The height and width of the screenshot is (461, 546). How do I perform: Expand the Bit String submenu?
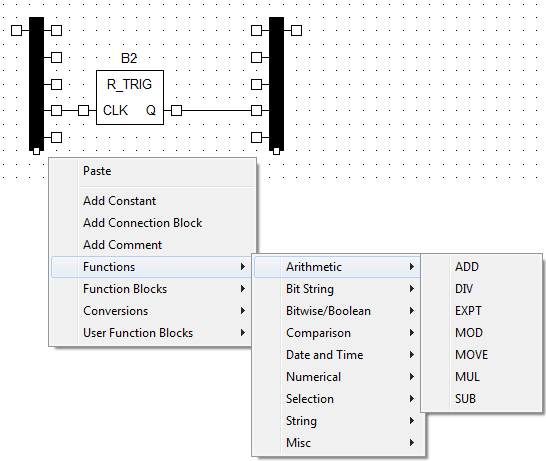(337, 289)
